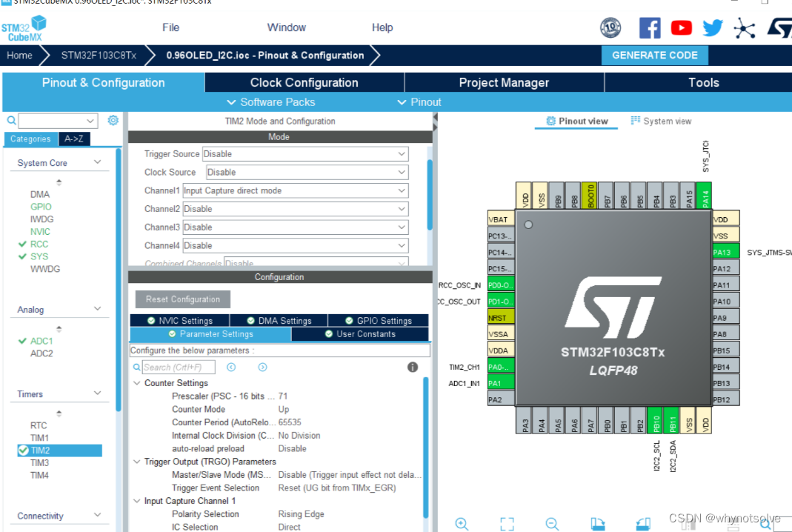Select pin PA14 on the chip

coord(704,196)
